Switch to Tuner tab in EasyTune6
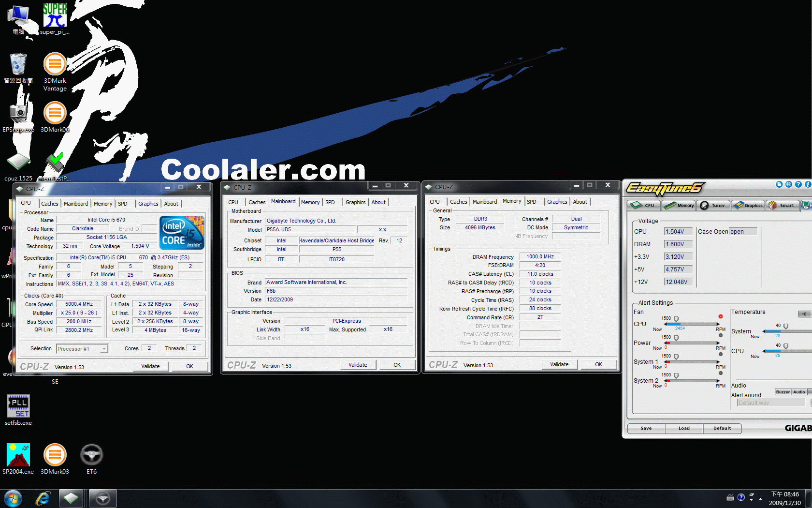This screenshot has height=508, width=812. 713,205
